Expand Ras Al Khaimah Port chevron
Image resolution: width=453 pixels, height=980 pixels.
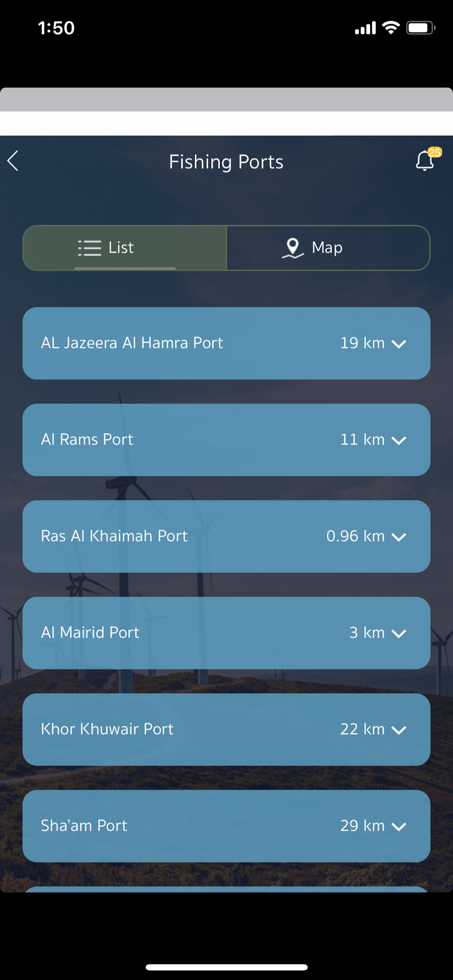(x=399, y=537)
